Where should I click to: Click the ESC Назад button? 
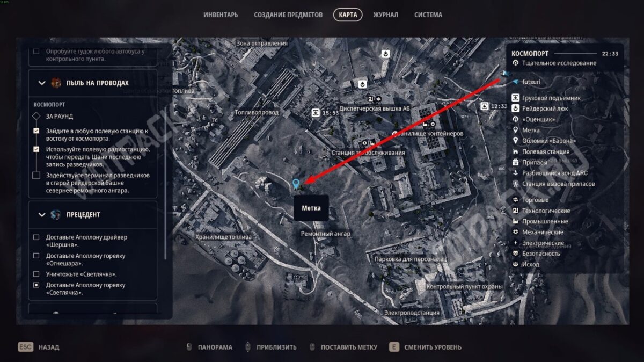click(39, 347)
